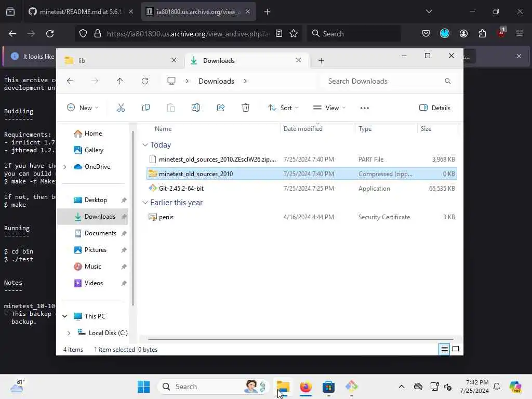Refresh the Downloads folder view
Screen dimensions: 532x399
pos(145,81)
